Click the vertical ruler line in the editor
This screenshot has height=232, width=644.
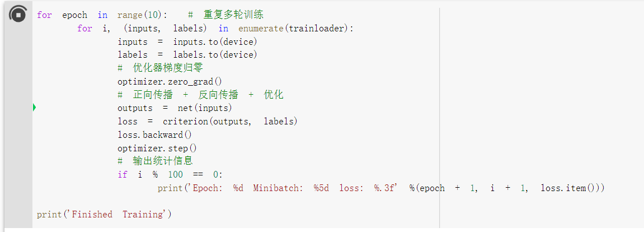coord(440,112)
